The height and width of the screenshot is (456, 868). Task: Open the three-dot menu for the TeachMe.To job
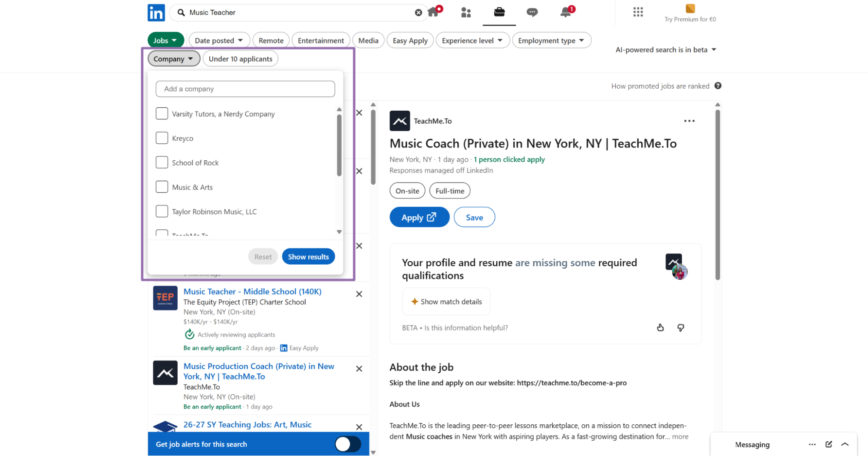click(x=689, y=121)
